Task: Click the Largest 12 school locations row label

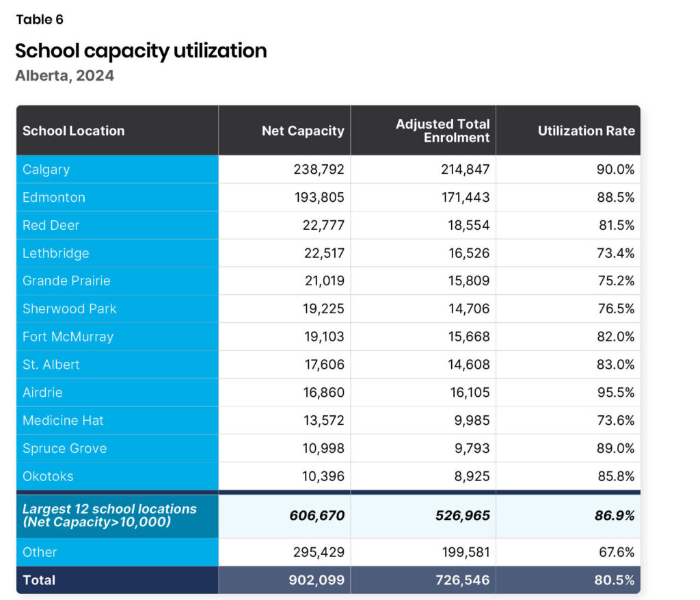Action: [x=109, y=515]
